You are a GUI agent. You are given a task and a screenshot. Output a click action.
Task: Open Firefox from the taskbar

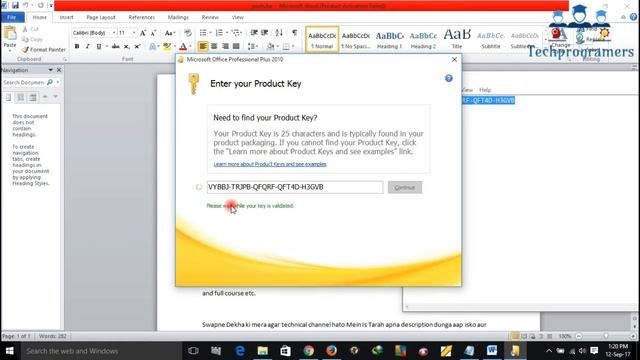coord(331,351)
